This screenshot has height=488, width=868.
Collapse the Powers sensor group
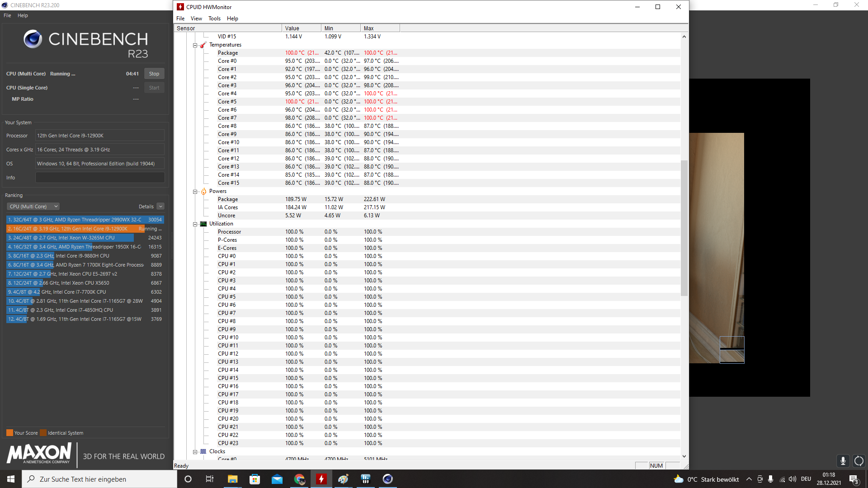pos(195,192)
